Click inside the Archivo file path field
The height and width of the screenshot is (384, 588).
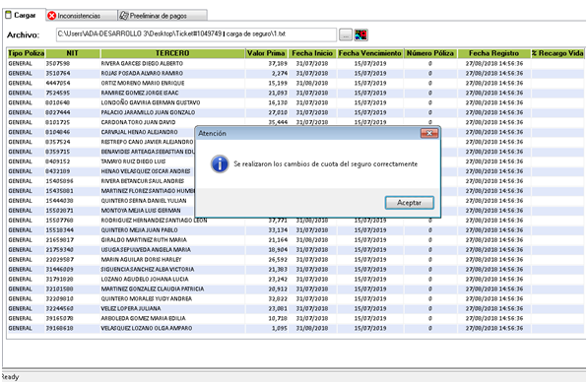coord(196,34)
